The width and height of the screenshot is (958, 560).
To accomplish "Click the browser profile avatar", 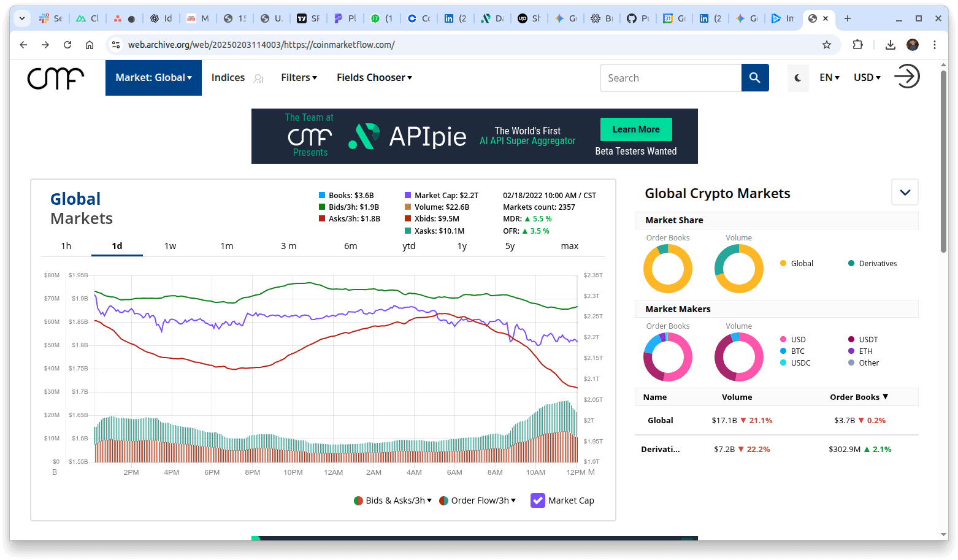I will 913,44.
